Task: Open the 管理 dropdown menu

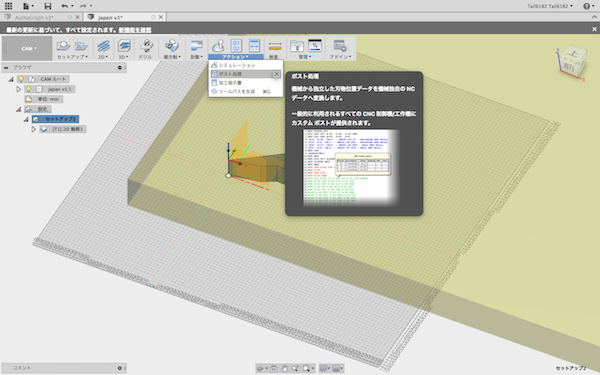Action: pos(305,57)
